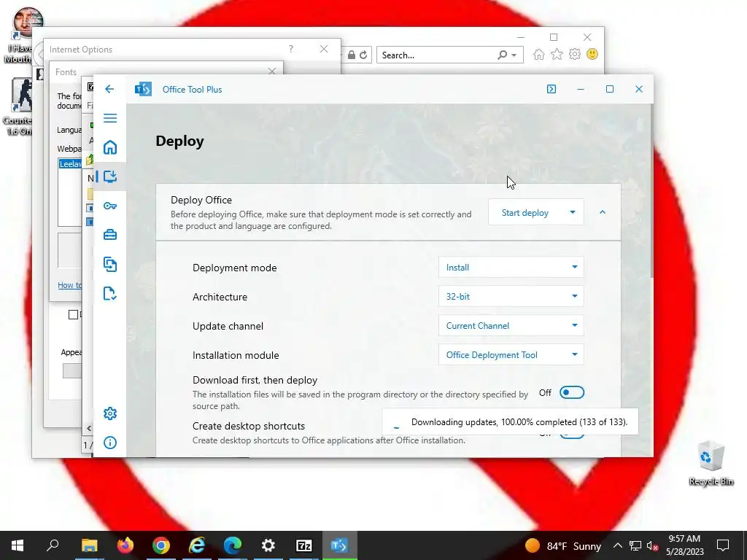
Task: Collapse the Deploy Office section
Action: [603, 212]
